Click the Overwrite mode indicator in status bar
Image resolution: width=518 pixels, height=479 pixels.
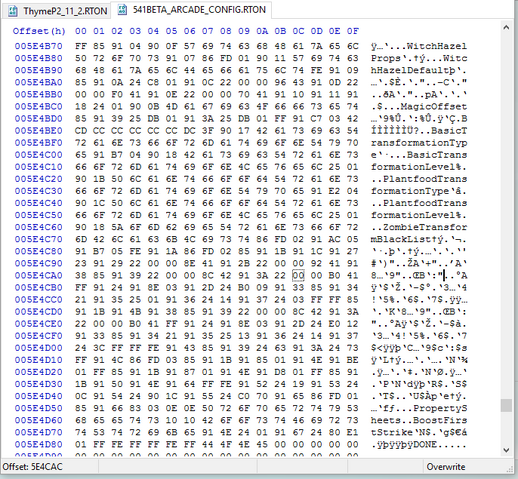(446, 467)
